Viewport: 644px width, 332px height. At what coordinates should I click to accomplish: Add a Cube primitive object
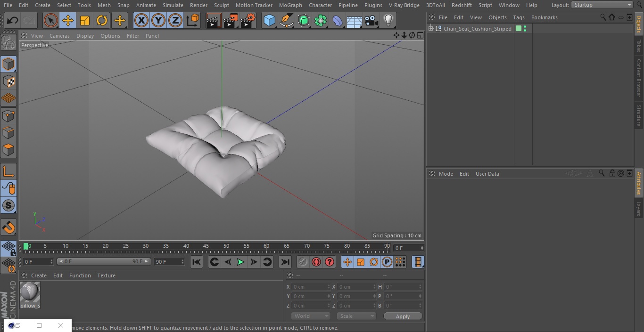point(269,20)
